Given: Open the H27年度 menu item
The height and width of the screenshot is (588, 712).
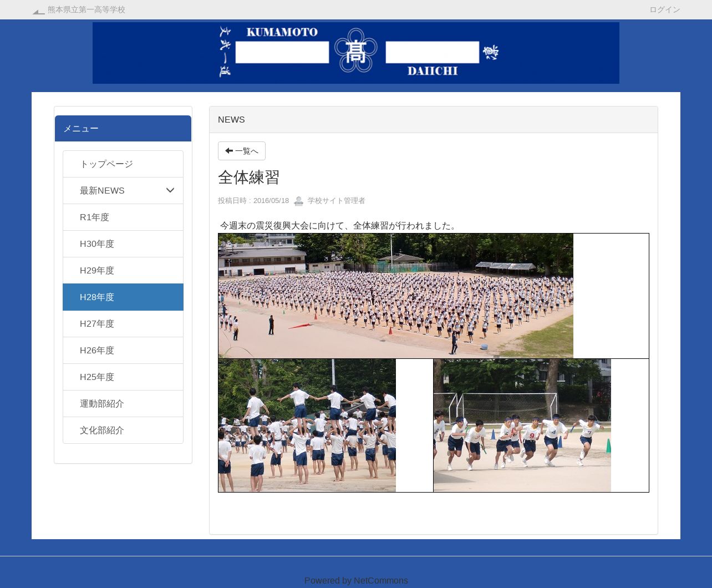Looking at the screenshot, I should [123, 324].
